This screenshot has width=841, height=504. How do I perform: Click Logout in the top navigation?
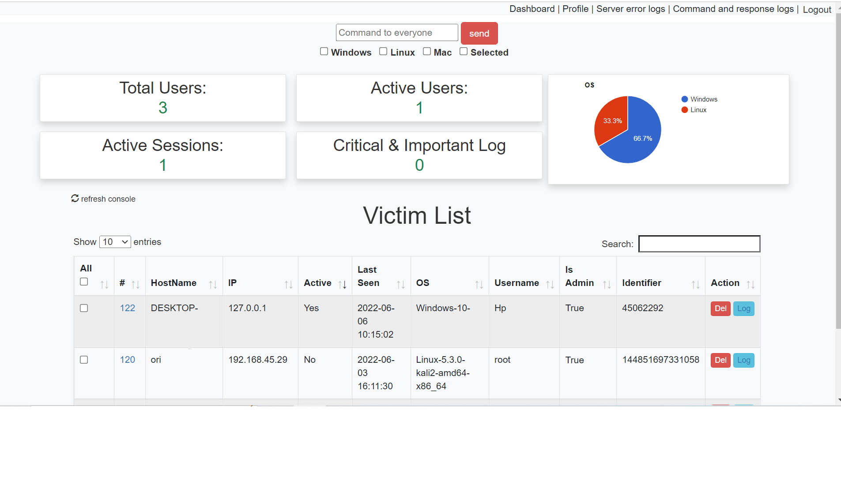click(817, 10)
